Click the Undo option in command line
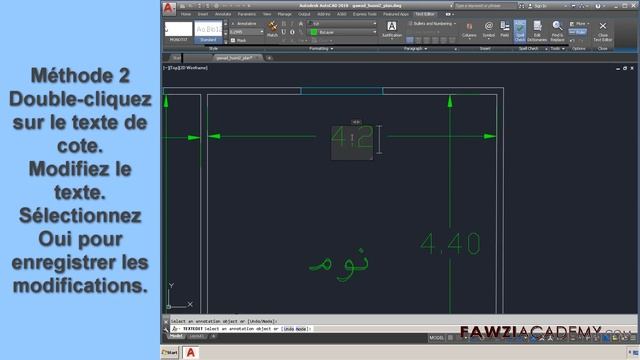 [x=288, y=329]
